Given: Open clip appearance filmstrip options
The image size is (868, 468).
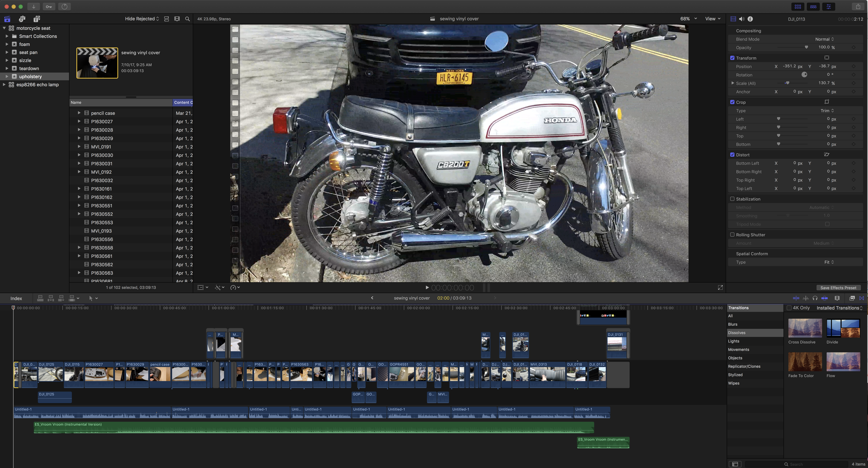Looking at the screenshot, I should point(177,19).
